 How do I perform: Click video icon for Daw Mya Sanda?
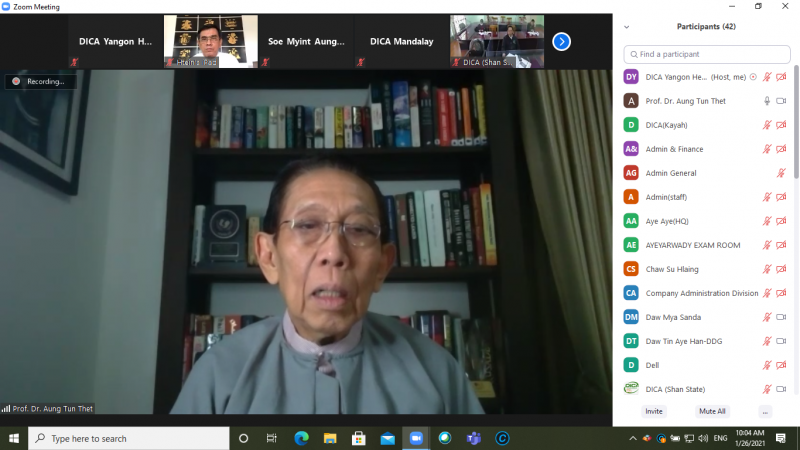(781, 317)
